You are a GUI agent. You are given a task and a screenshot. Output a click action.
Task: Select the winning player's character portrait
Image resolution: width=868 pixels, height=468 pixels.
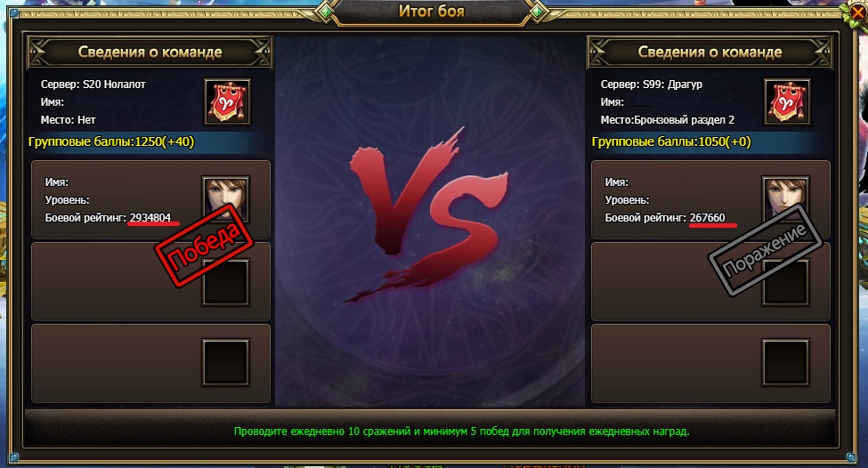pyautogui.click(x=225, y=198)
